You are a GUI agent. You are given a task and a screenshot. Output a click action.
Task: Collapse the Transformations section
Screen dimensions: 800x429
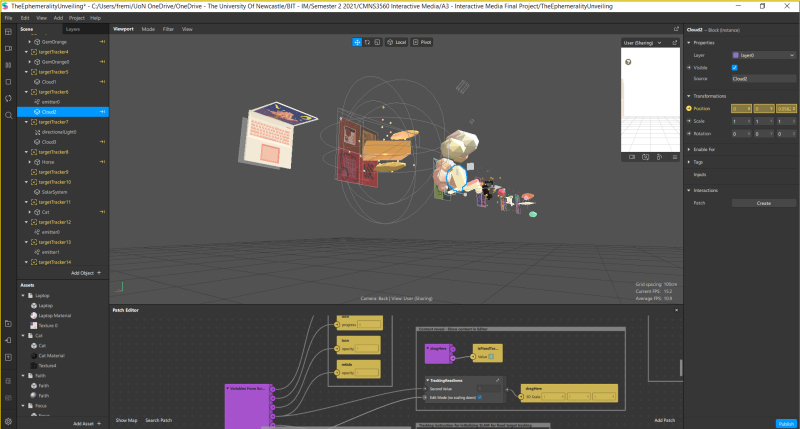click(x=689, y=96)
